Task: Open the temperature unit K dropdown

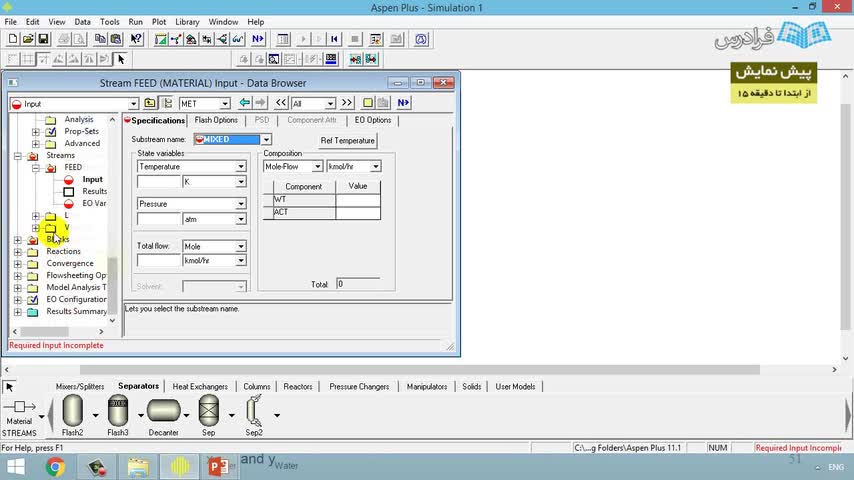Action: click(240, 182)
